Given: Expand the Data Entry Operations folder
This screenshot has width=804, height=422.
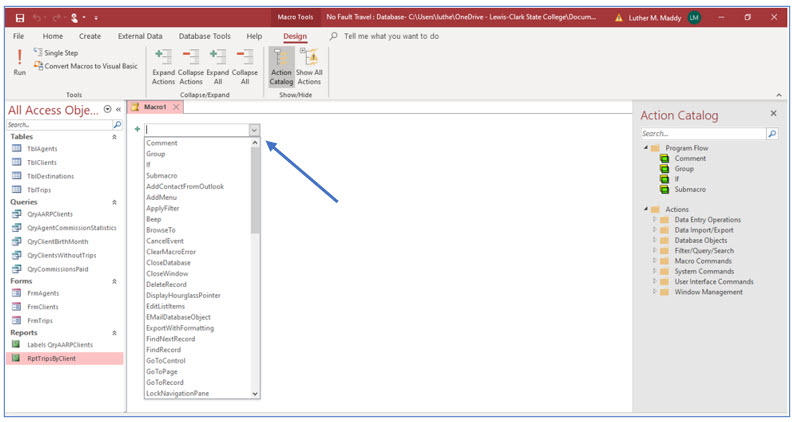Looking at the screenshot, I should [x=654, y=219].
